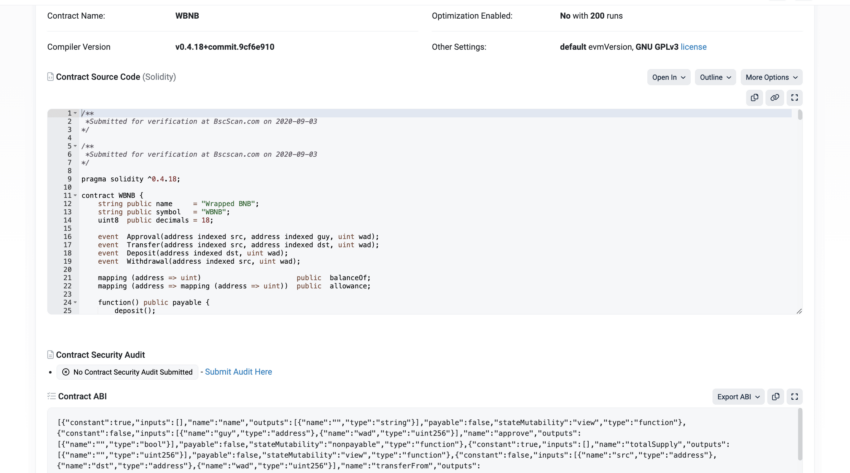850x473 pixels.
Task: Click the Contract ABI vertical scrollbar
Action: (x=800, y=435)
